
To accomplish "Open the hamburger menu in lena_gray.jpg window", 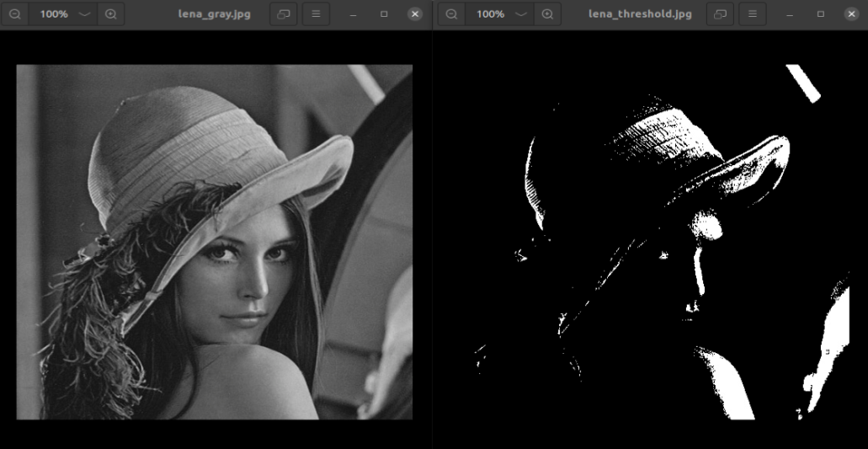I will pos(316,14).
